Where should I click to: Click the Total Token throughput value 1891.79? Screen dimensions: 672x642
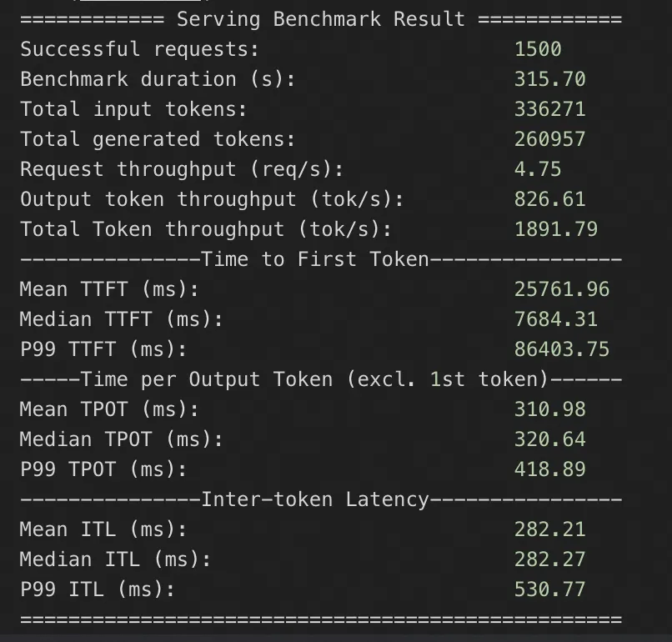click(x=555, y=229)
